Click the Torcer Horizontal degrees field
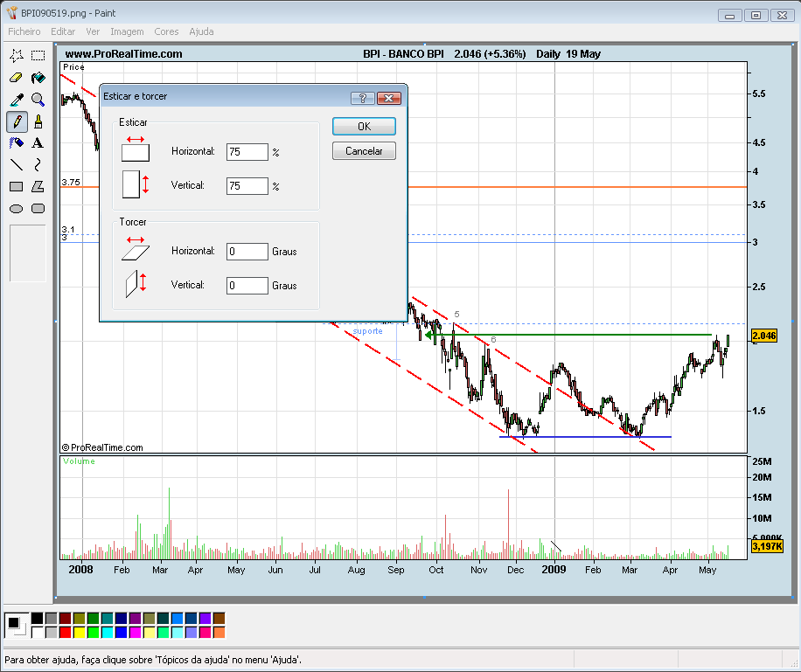Screen dimensions: 801x672 [x=247, y=251]
